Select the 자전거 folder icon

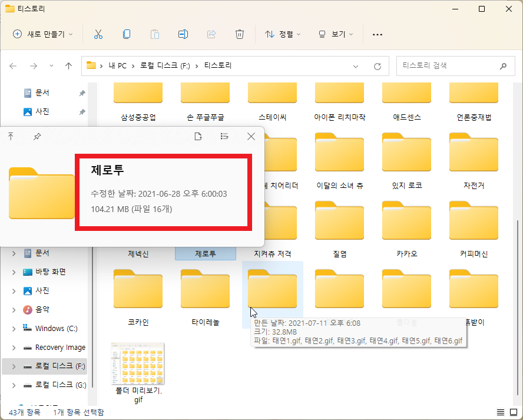(474, 152)
